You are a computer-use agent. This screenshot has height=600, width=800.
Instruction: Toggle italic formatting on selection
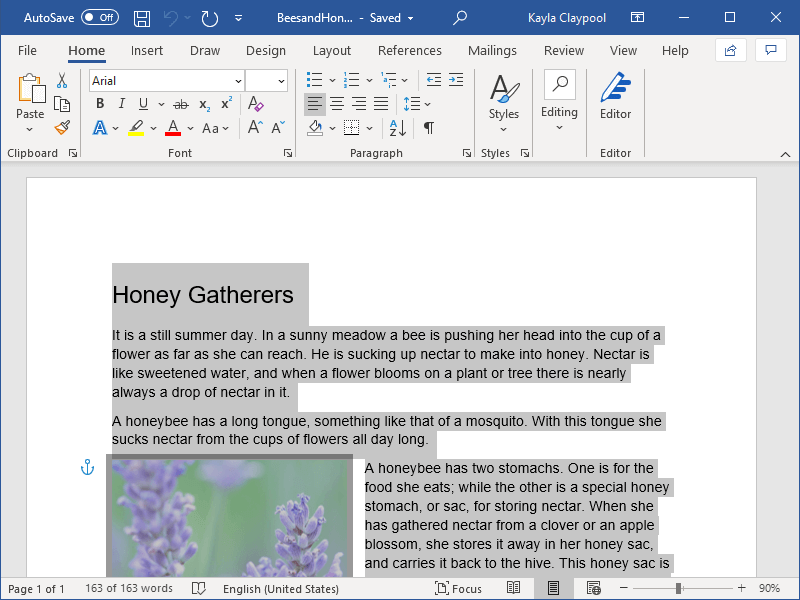coord(122,104)
